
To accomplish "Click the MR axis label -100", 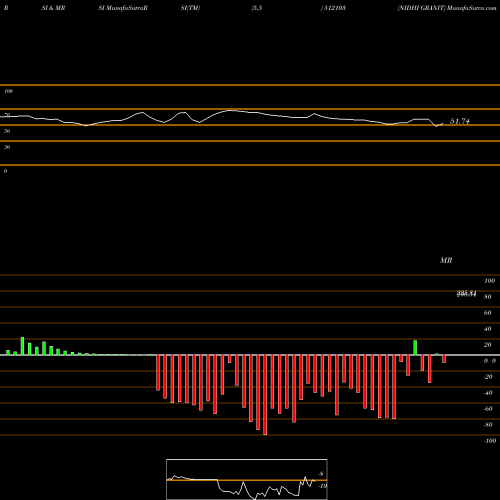I will coord(490,441).
